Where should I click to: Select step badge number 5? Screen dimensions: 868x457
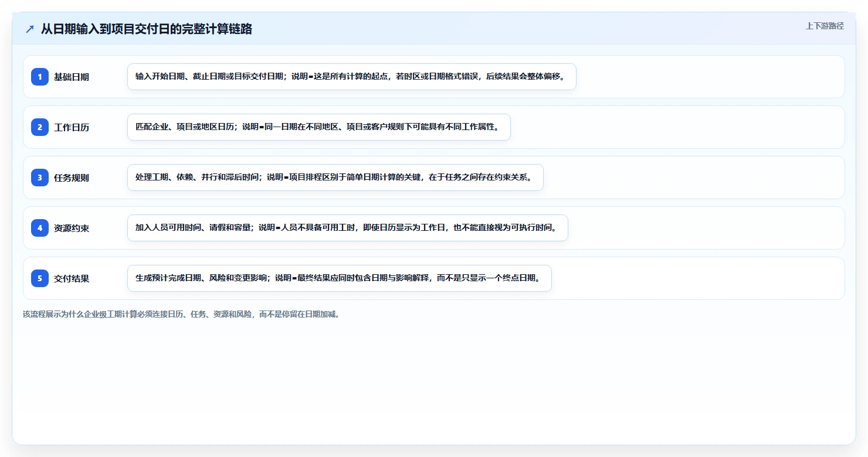tap(40, 278)
